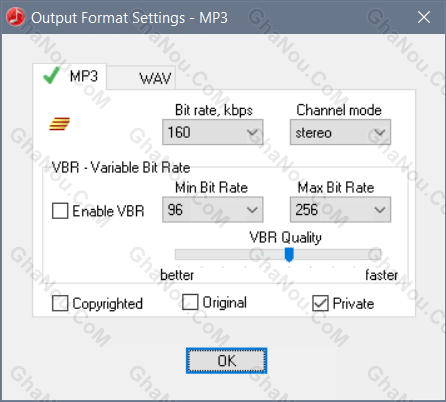Enable the VBR checkbox
Image resolution: width=446 pixels, height=402 pixels.
point(60,211)
